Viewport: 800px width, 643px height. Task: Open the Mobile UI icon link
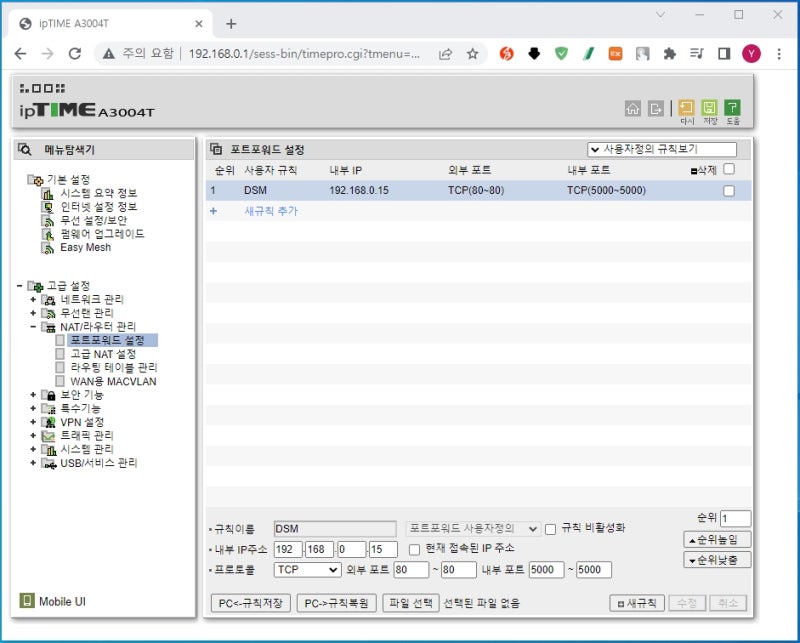click(x=28, y=601)
